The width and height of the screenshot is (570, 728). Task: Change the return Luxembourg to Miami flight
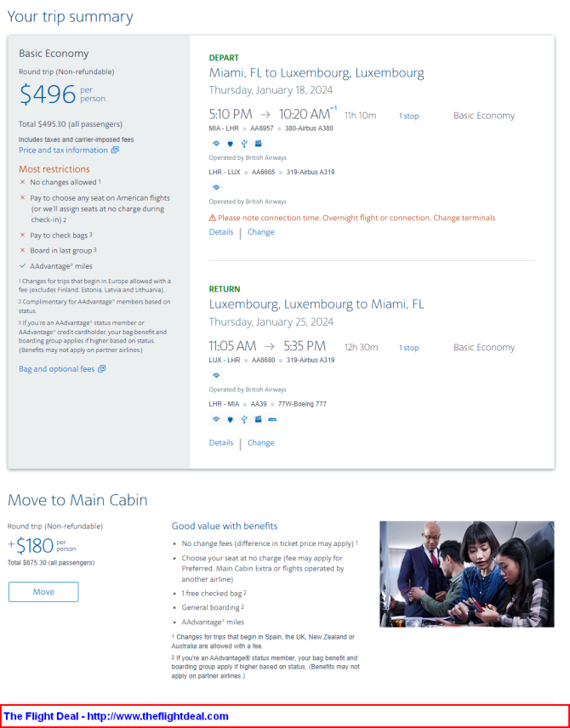tap(260, 443)
